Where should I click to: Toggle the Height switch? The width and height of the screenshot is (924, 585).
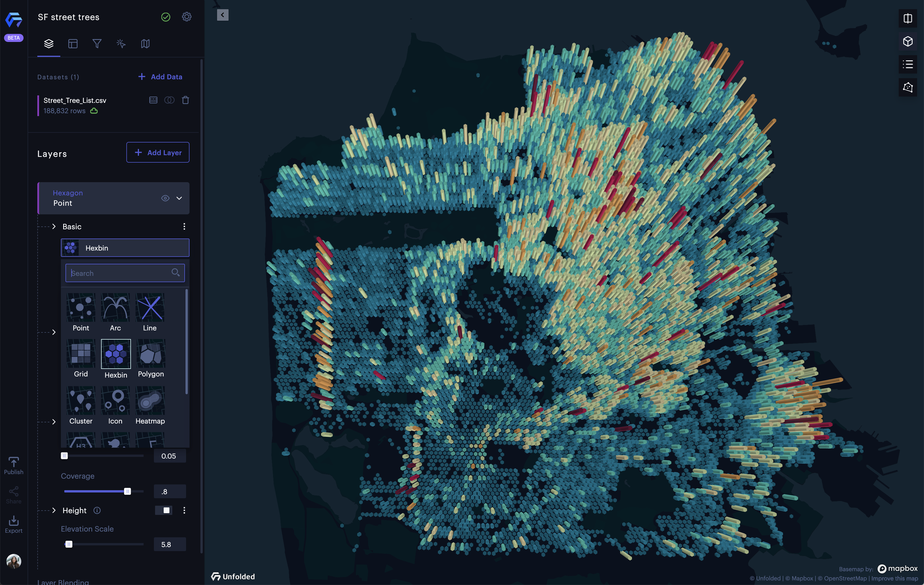click(x=164, y=510)
